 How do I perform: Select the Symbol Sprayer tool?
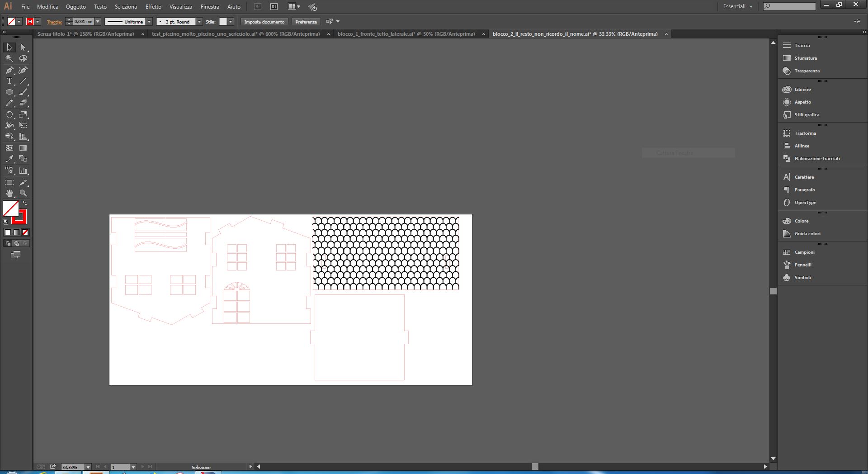click(9, 171)
